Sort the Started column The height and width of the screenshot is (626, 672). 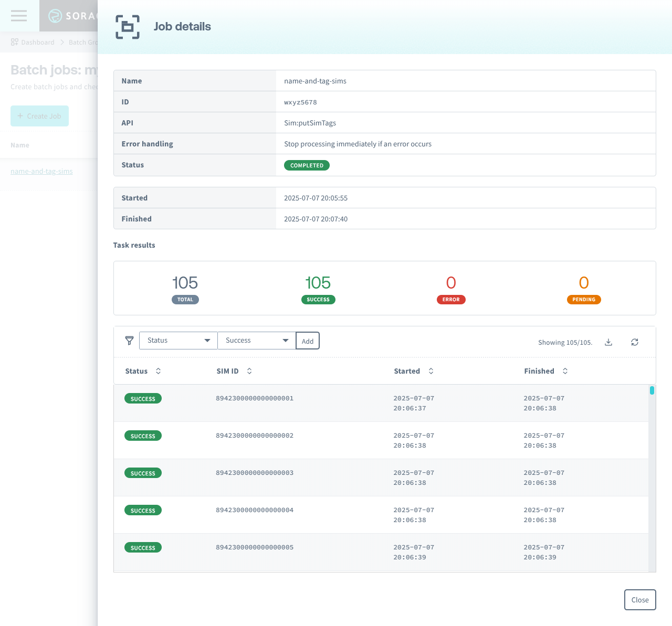pos(431,371)
